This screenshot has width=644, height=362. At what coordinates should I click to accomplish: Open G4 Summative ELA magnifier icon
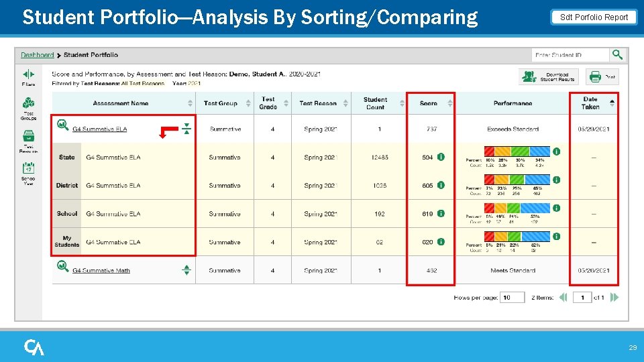coord(62,125)
